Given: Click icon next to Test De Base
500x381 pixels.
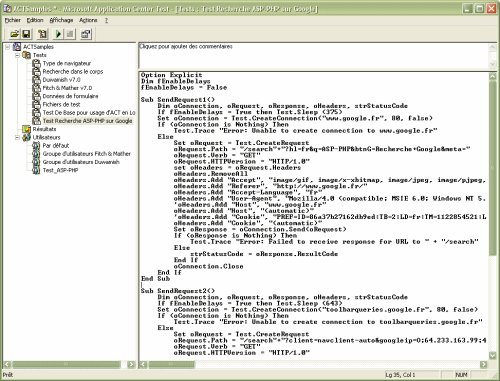Looking at the screenshot, I should pos(36,112).
